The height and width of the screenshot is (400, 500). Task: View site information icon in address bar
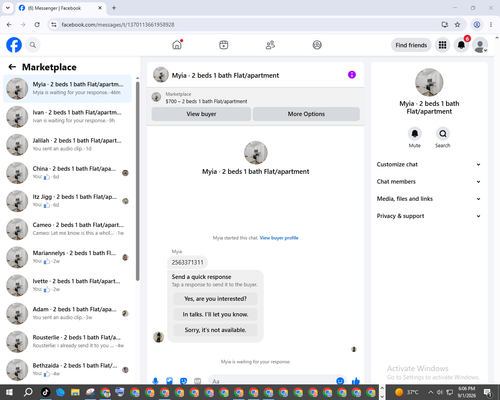(x=54, y=25)
